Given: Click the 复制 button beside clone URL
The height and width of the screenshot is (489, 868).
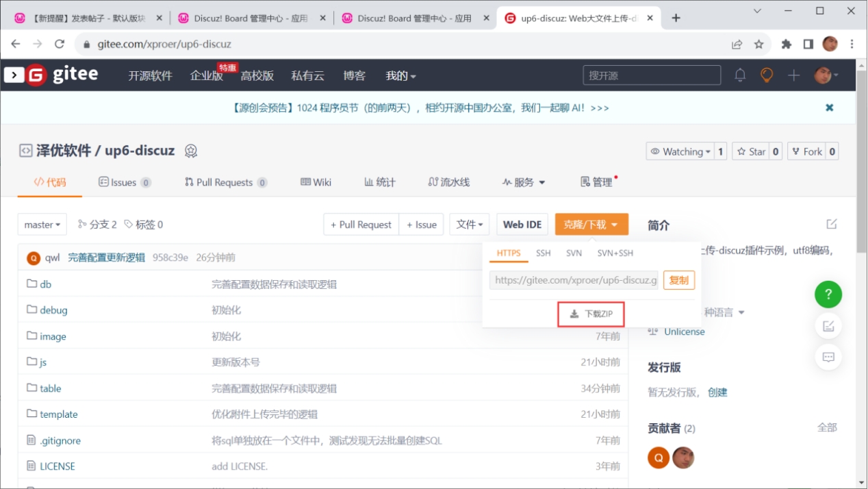Looking at the screenshot, I should [679, 279].
